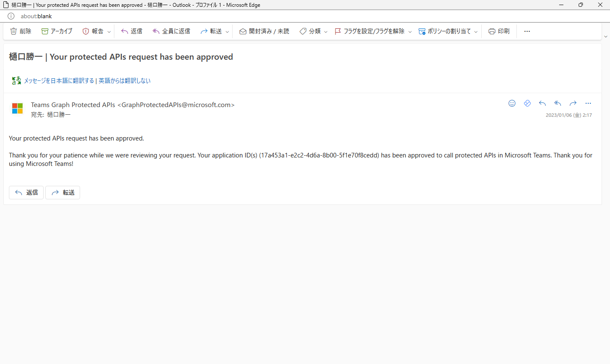Minimize the Edge window

point(561,5)
